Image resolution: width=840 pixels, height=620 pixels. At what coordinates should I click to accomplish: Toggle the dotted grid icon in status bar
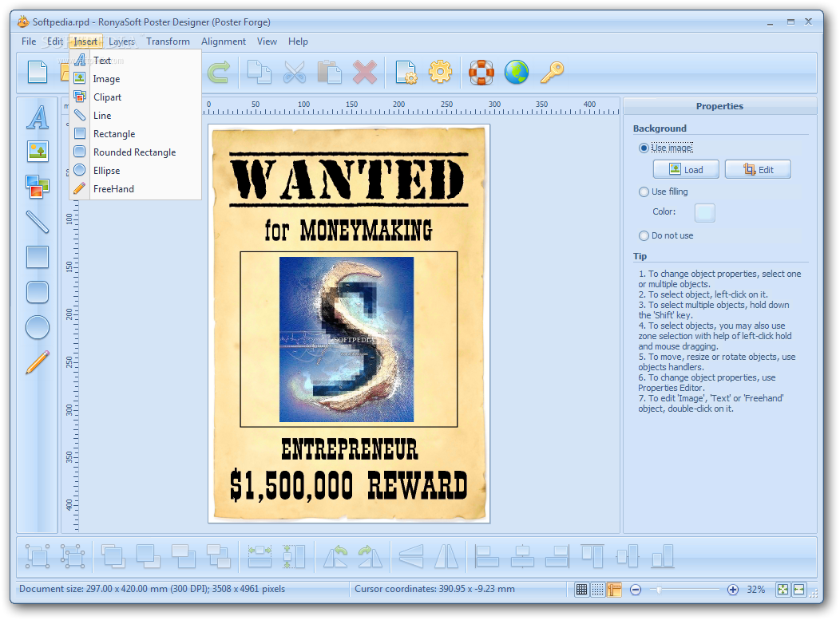(x=597, y=590)
